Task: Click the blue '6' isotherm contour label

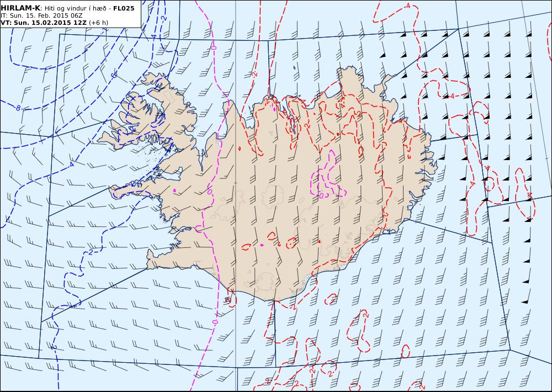Action: tap(113, 76)
